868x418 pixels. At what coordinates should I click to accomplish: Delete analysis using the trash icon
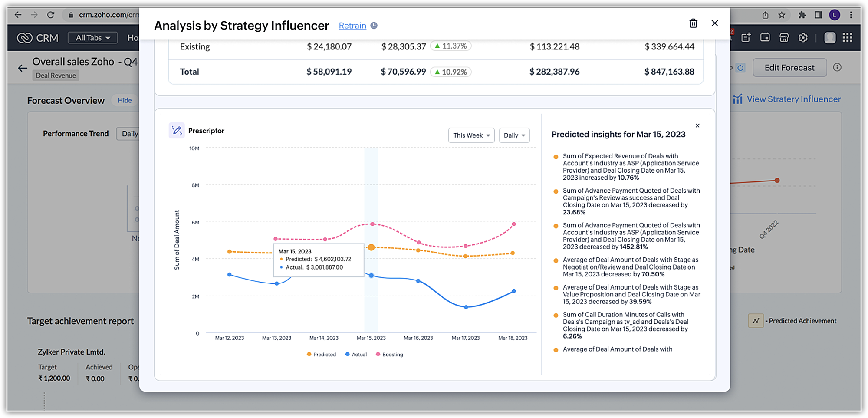(693, 23)
